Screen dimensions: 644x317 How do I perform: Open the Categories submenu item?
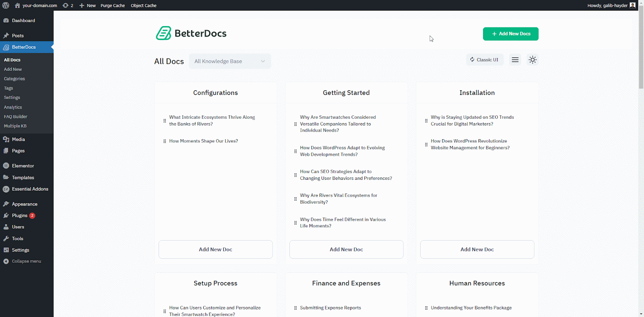(x=14, y=79)
